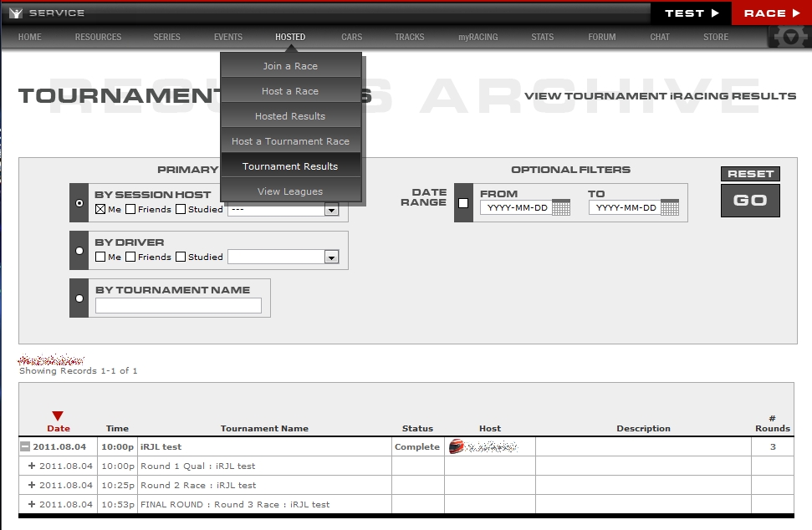Select Host a Tournament Race entry
This screenshot has height=530, width=812.
click(x=290, y=141)
